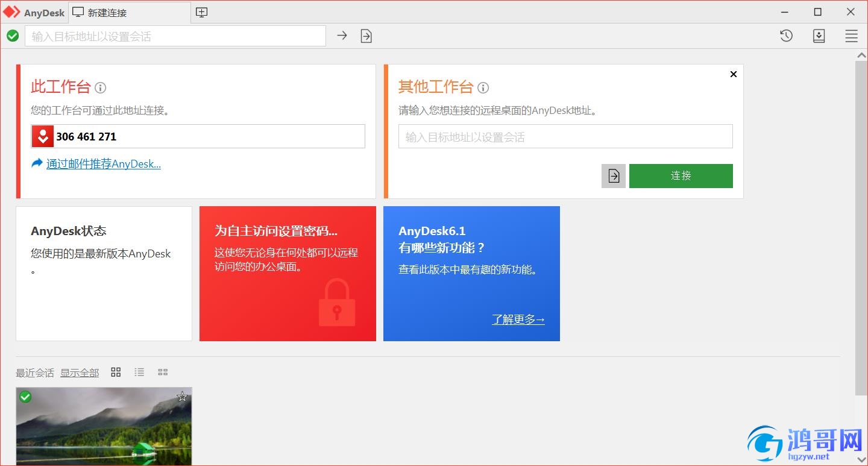
Task: Click file transfer icon beside top address bar
Action: coord(366,36)
